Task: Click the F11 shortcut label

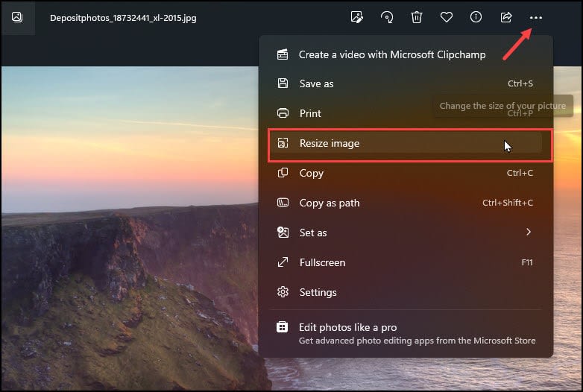Action: click(527, 262)
